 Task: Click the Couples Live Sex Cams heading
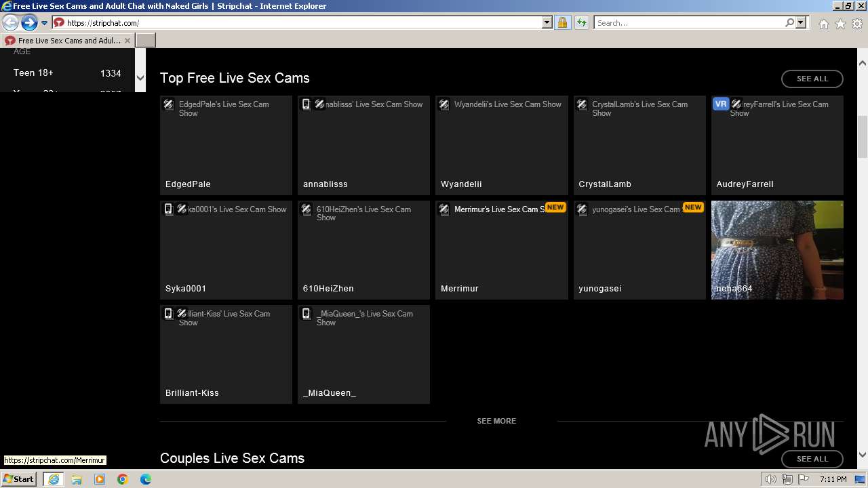coord(232,458)
